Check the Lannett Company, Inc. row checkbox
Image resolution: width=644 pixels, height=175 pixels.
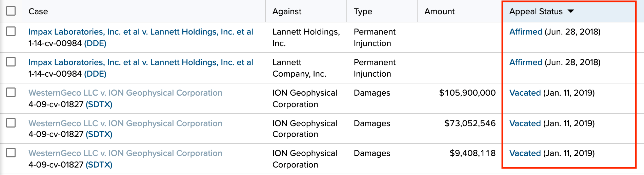click(x=11, y=62)
